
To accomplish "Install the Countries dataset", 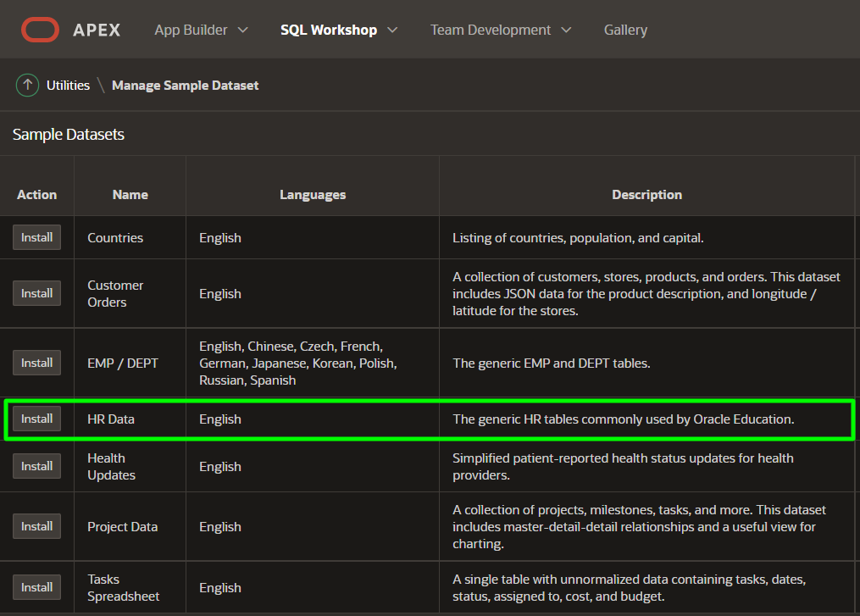I will point(36,237).
